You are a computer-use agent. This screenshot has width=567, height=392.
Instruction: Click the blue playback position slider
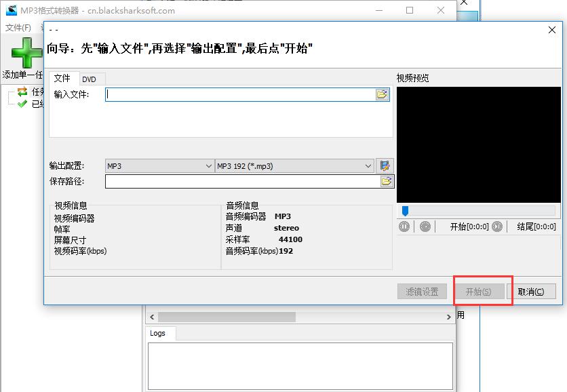pos(404,212)
